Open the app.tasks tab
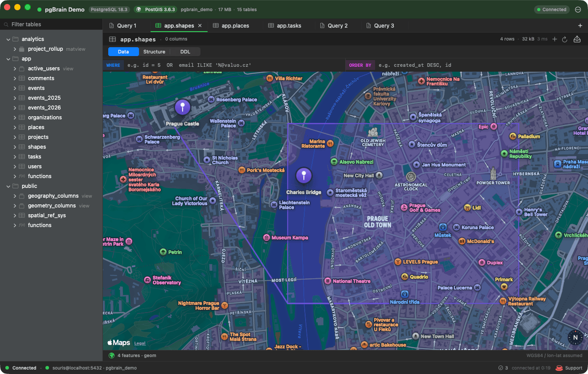 coord(285,26)
